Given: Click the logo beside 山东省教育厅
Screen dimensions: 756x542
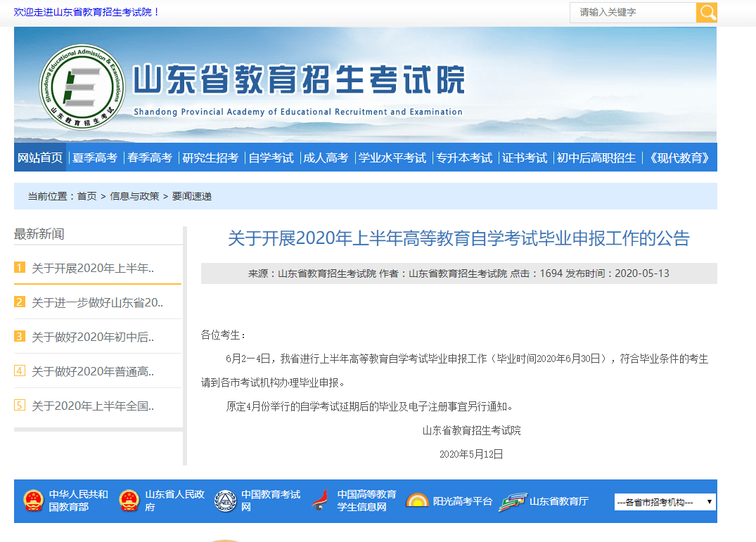Looking at the screenshot, I should click(x=513, y=501).
